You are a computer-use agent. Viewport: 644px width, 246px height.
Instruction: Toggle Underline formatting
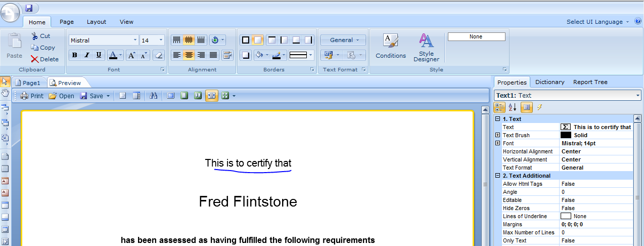(99, 55)
